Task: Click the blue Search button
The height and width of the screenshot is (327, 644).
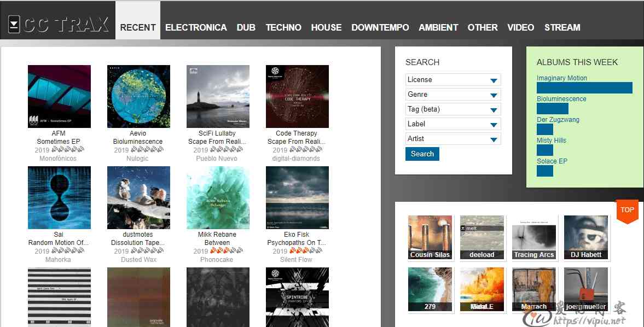Action: 422,154
